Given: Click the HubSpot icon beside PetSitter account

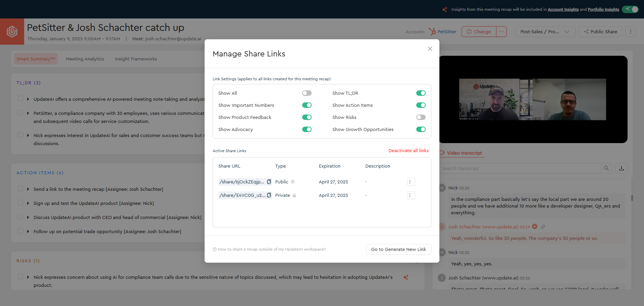Looking at the screenshot, I should pyautogui.click(x=432, y=32).
